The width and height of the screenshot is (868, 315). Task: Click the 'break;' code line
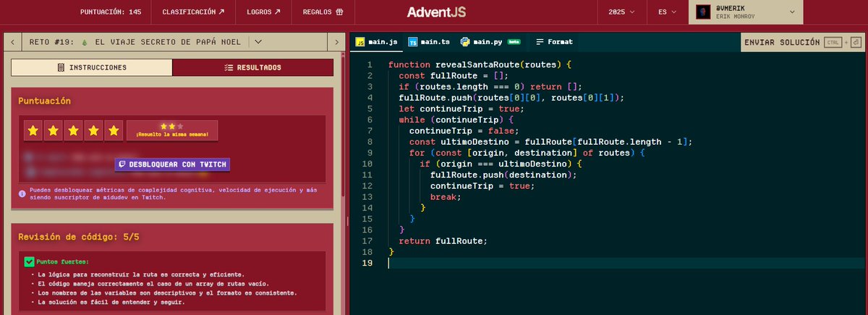[446, 197]
